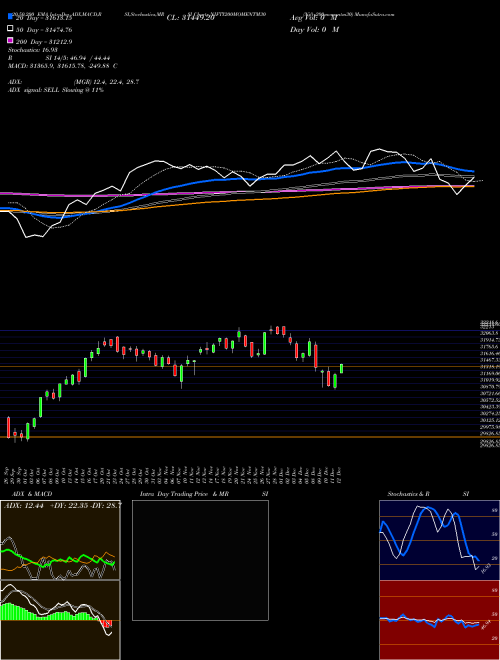Open the MACD histogram panel
The image size is (500, 660).
(x=60, y=620)
